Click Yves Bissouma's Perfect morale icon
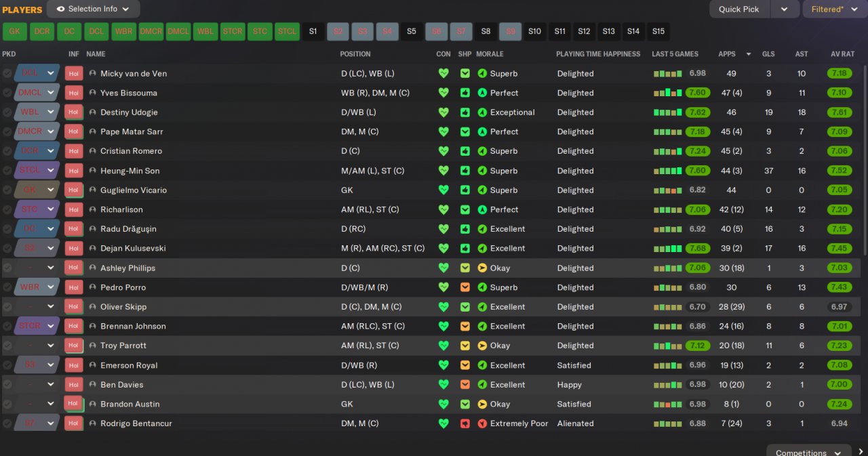 click(x=482, y=93)
